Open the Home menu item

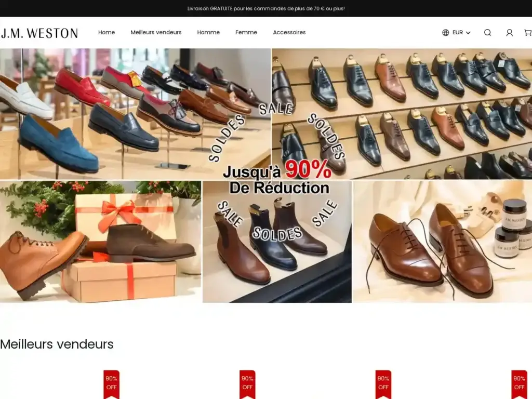click(x=107, y=33)
